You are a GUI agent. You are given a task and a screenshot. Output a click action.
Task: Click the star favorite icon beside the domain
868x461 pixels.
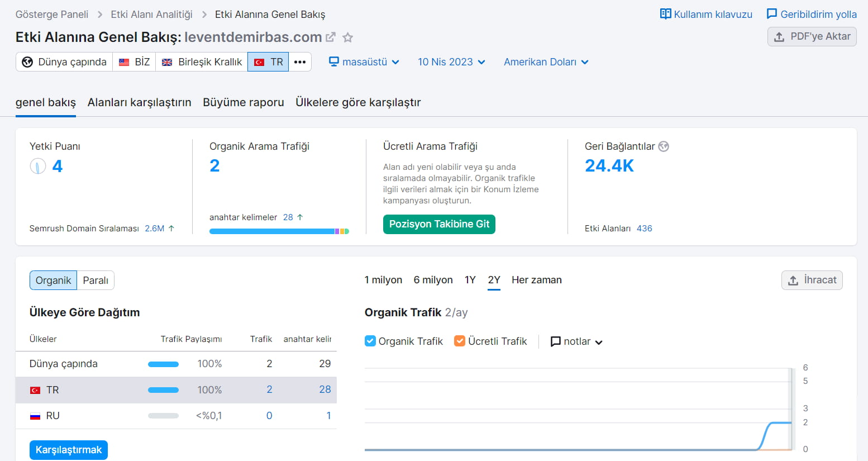[347, 37]
